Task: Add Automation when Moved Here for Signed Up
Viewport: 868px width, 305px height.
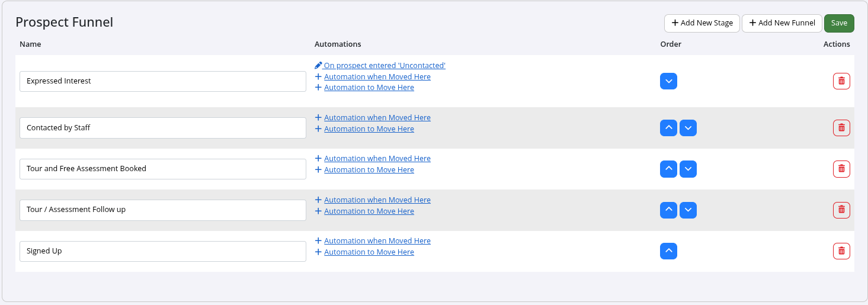Action: coord(377,241)
